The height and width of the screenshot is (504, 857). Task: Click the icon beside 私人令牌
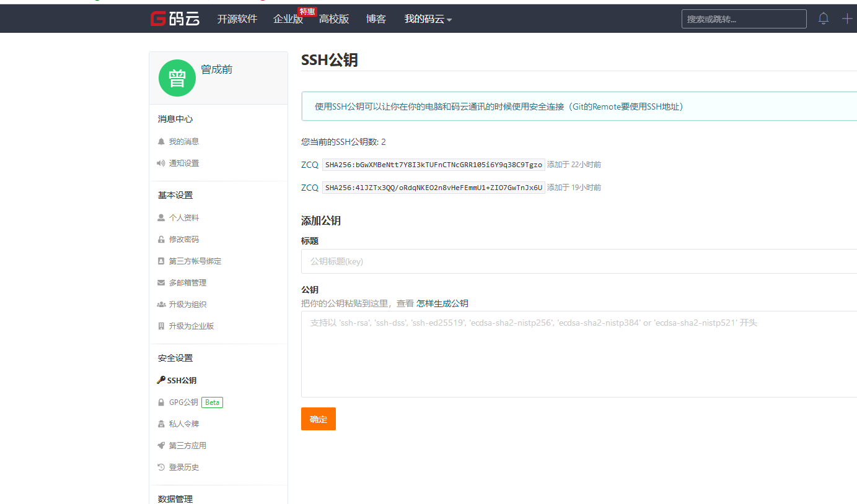point(161,424)
